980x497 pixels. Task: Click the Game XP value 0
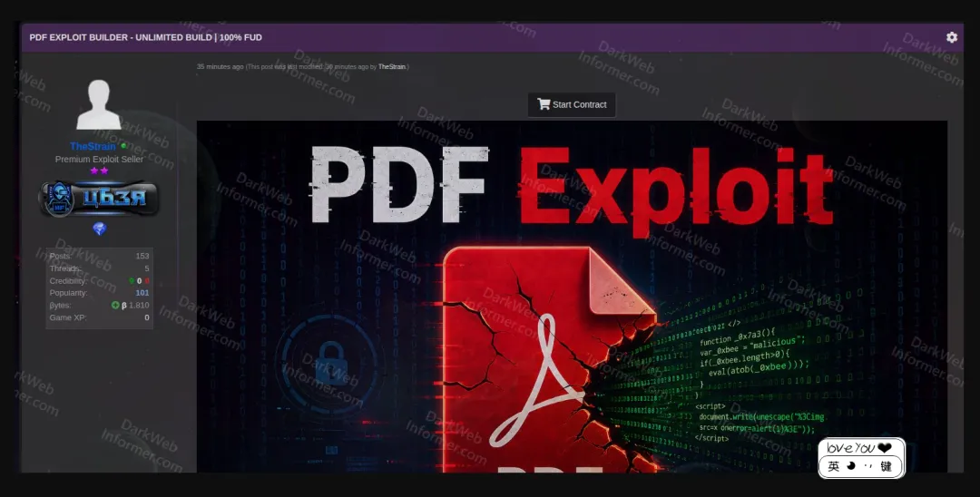pos(147,317)
